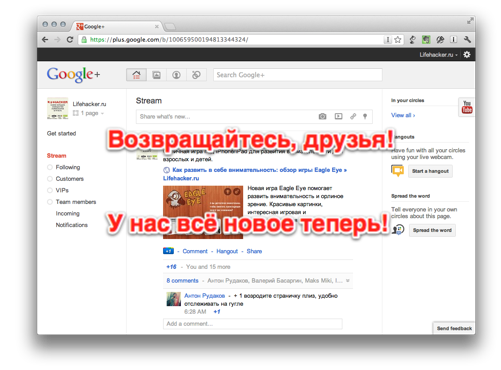Open Get started in sidebar
This screenshot has width=501, height=370.
61,133
